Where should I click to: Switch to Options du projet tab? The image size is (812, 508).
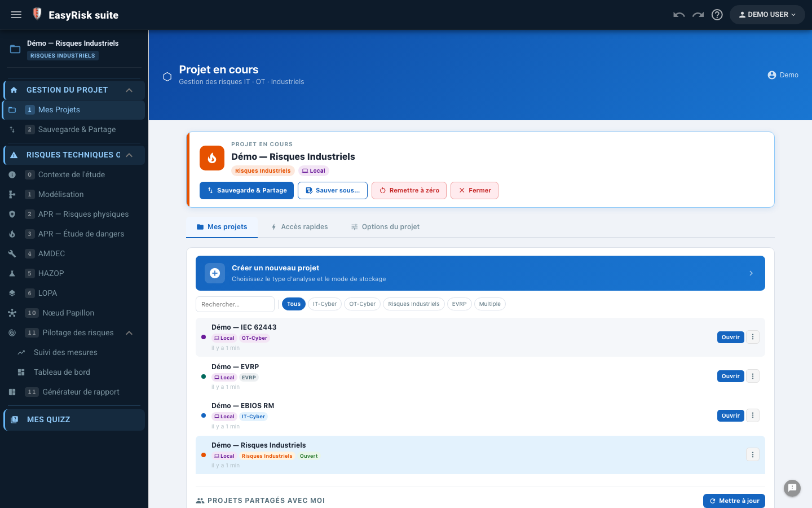[x=385, y=227]
